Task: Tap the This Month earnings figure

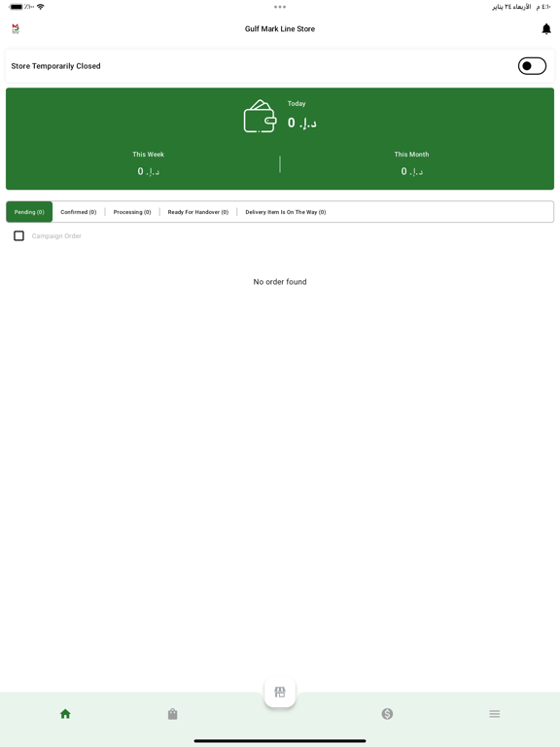Action: click(412, 171)
